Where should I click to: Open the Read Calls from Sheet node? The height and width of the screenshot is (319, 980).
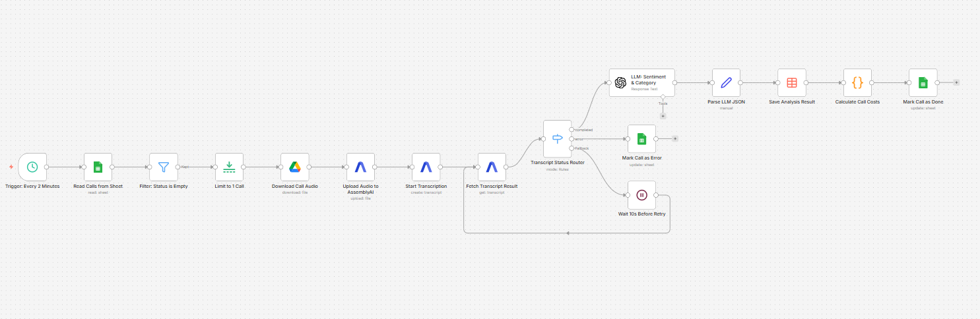pos(98,167)
